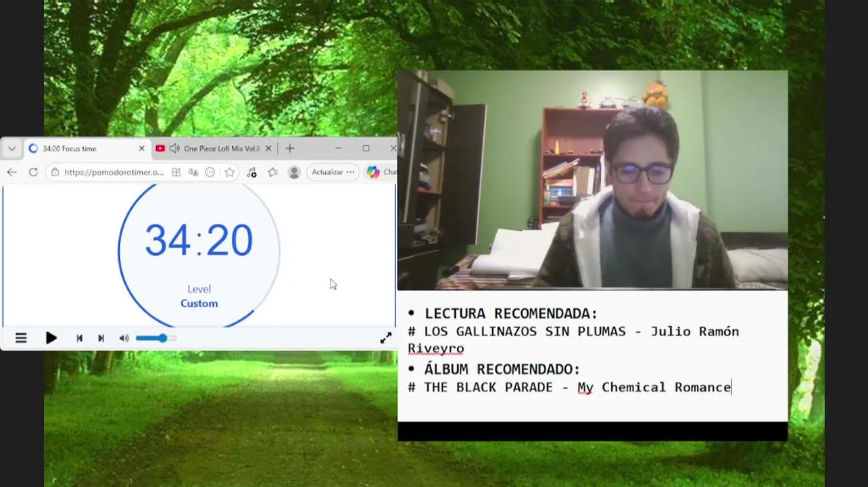Click the 34:20 timer display
Image resolution: width=868 pixels, height=487 pixels.
[x=199, y=240]
